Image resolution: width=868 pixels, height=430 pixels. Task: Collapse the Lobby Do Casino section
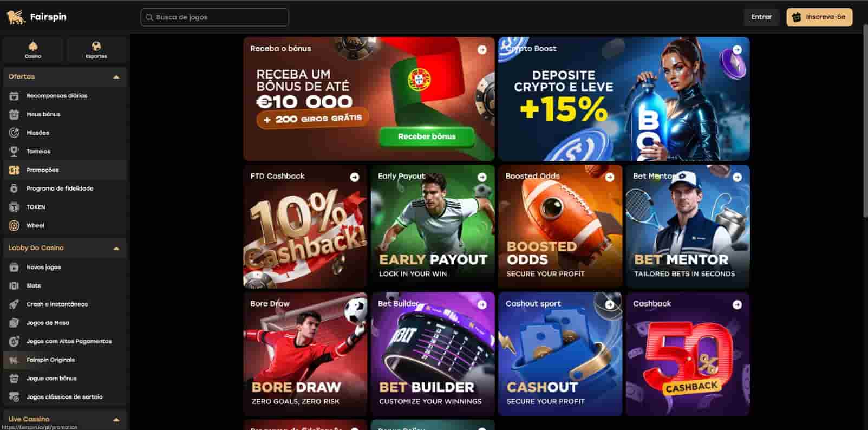(116, 248)
